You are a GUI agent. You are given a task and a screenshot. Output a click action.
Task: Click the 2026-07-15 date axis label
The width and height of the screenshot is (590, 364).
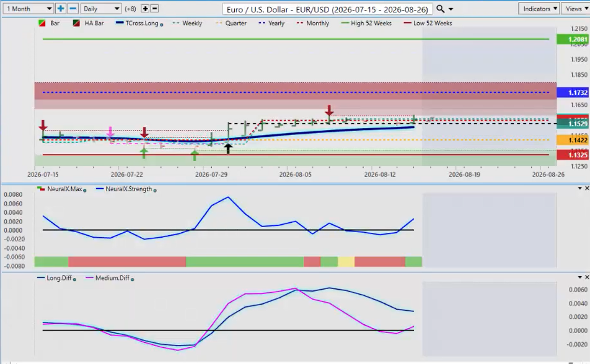[x=43, y=175]
